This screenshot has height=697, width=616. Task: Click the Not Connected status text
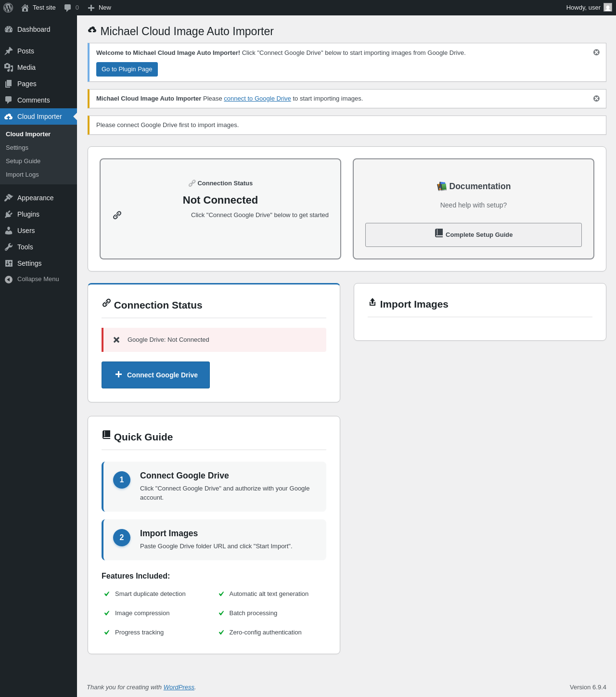(x=220, y=200)
